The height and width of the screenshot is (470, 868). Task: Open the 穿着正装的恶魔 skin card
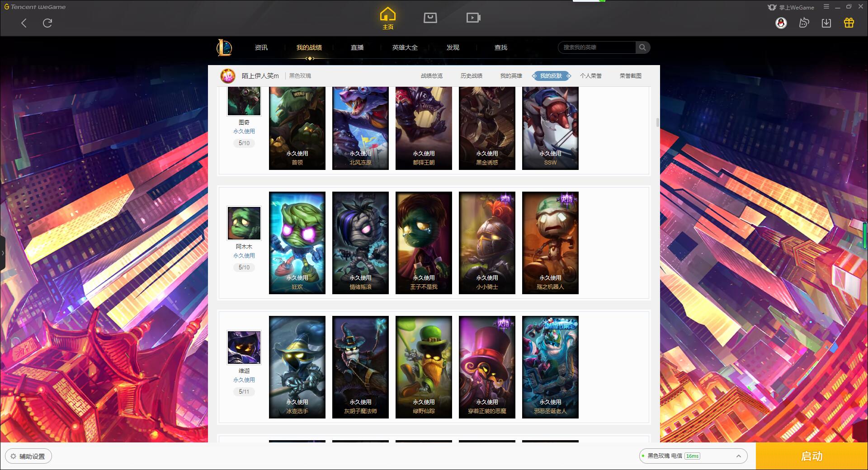(487, 367)
